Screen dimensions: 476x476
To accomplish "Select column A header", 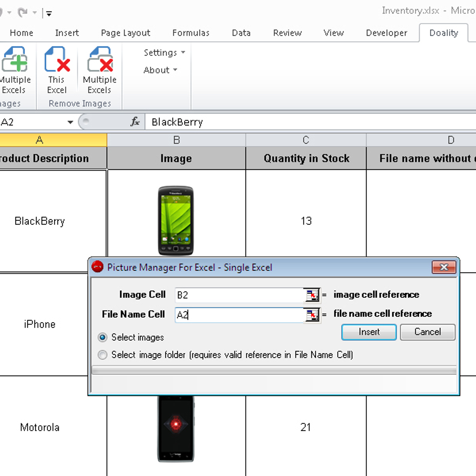I will (53, 140).
